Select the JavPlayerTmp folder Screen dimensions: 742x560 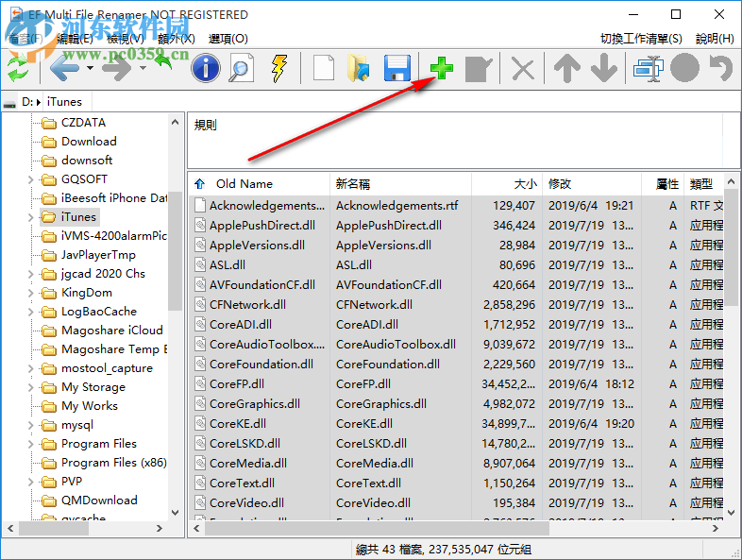(98, 255)
